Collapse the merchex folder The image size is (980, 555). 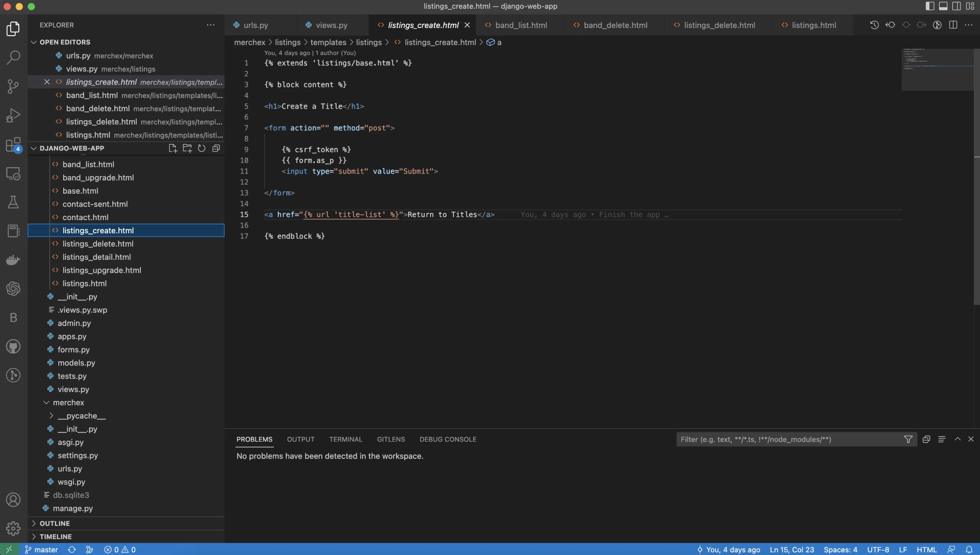click(126, 403)
